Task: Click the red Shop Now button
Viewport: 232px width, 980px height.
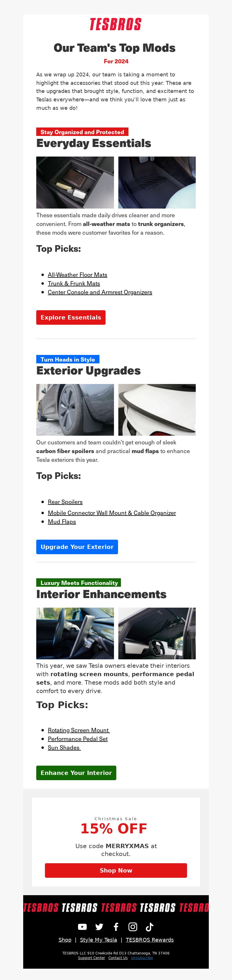Action: point(116,870)
